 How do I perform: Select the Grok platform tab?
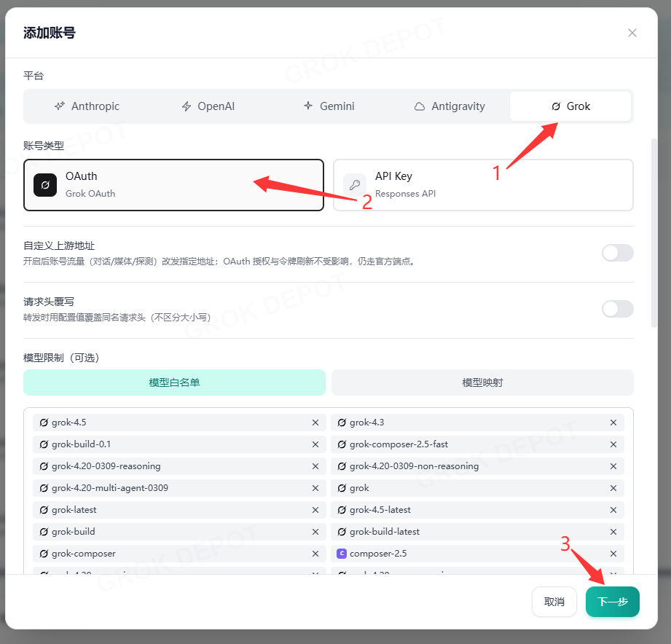click(570, 106)
